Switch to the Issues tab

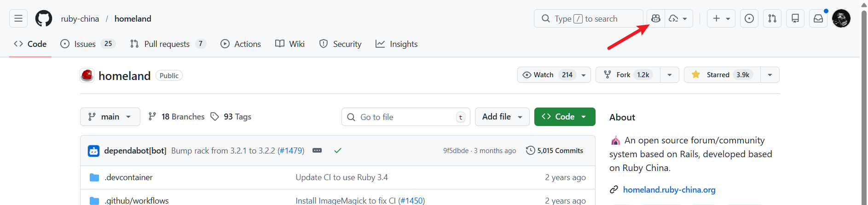coord(85,44)
